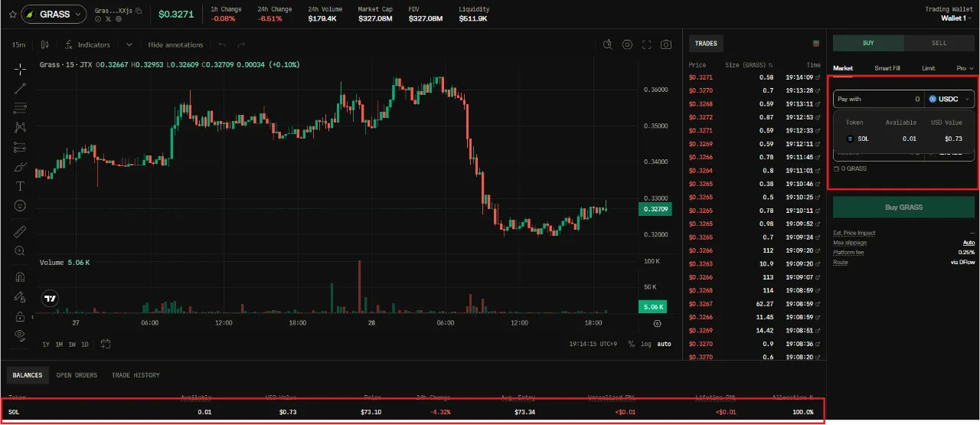Take a chart snapshot with camera icon
The image size is (980, 425).
tap(667, 44)
